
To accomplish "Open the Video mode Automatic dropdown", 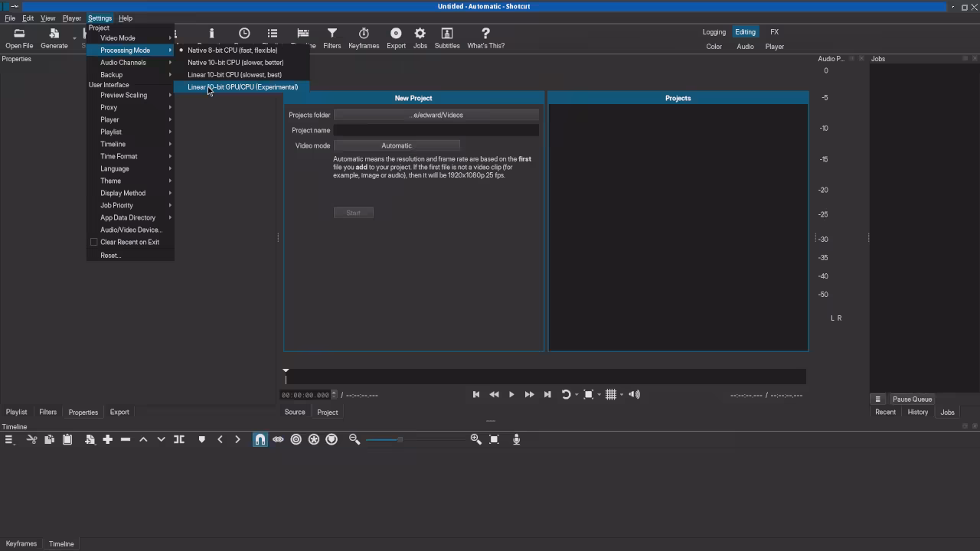I will click(x=397, y=145).
